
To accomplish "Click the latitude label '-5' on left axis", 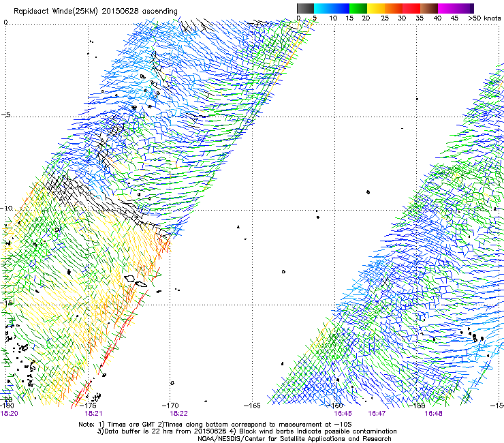I will point(5,115).
